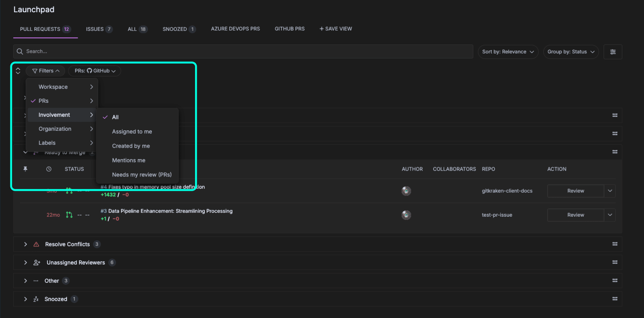This screenshot has height=318, width=644.
Task: Click the Other group ellipsis icon
Action: click(x=36, y=281)
